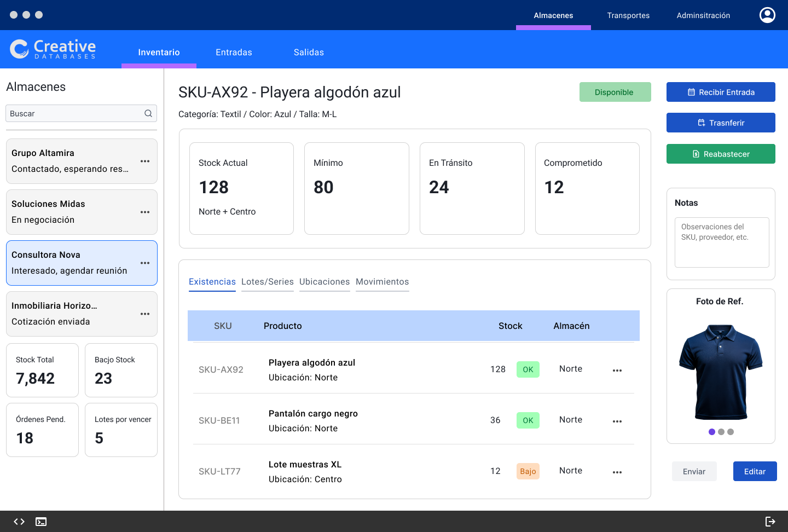
Task: Click the Creative Databases logo
Action: [53, 49]
